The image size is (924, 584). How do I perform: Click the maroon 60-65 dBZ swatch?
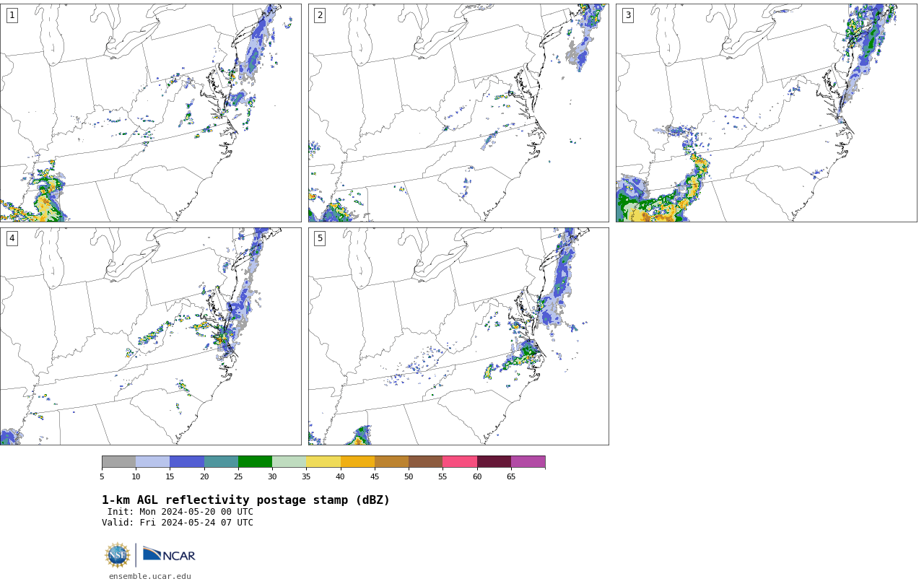click(x=494, y=462)
